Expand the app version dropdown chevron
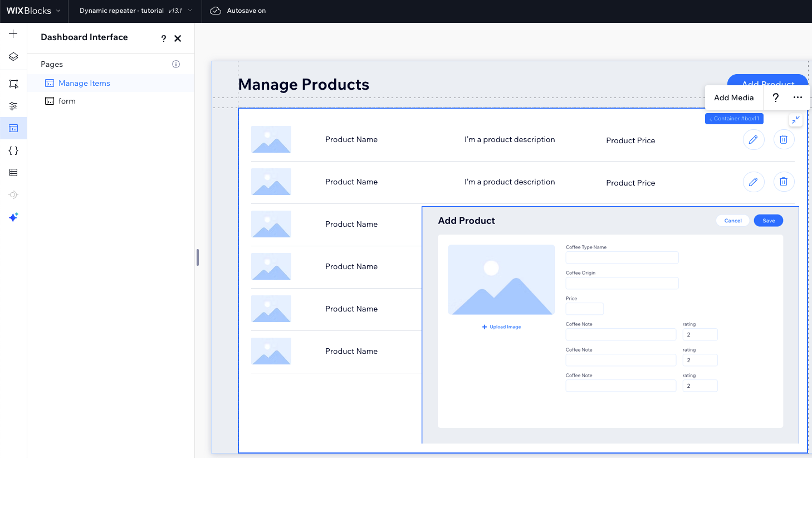Image resolution: width=812 pixels, height=521 pixels. coord(190,11)
